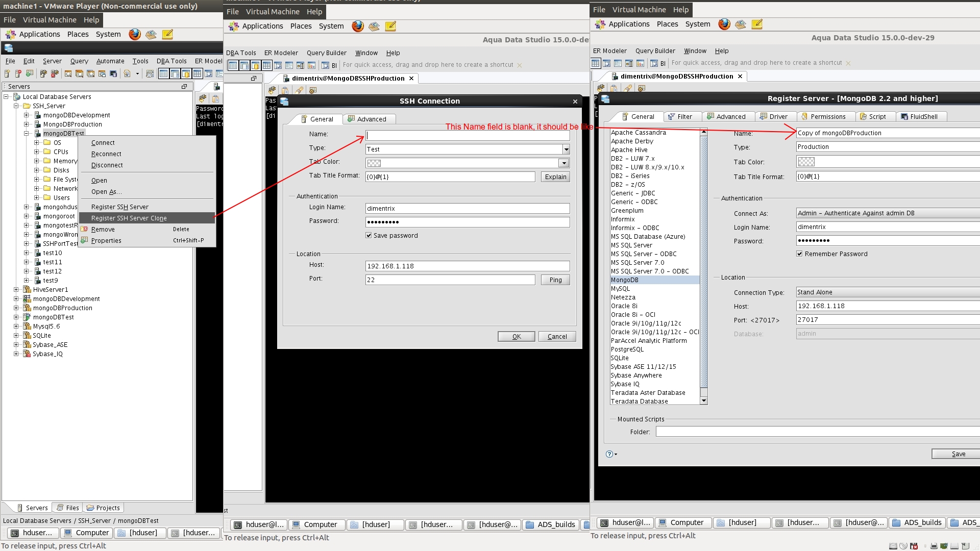Click Firefox icon in right VM top panel
Image resolution: width=980 pixels, height=551 pixels.
coord(724,24)
